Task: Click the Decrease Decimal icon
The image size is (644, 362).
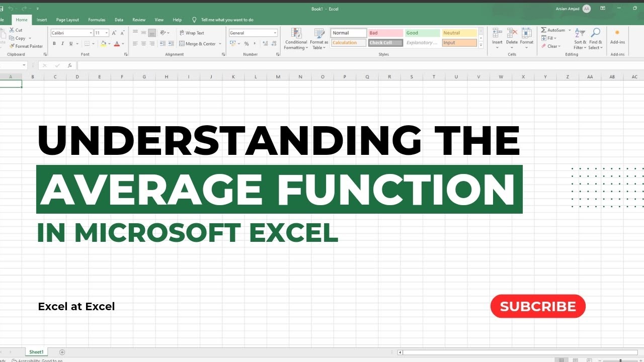Action: point(273,44)
